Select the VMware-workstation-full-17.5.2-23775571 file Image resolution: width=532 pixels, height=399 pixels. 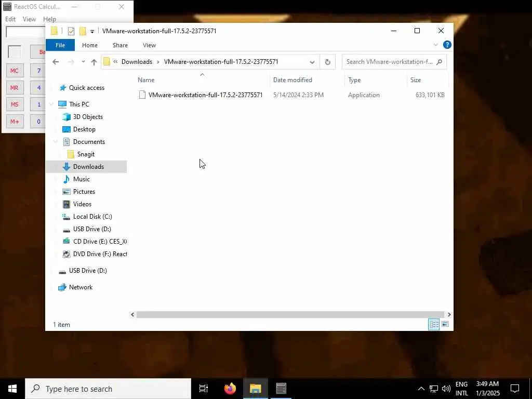click(x=205, y=95)
